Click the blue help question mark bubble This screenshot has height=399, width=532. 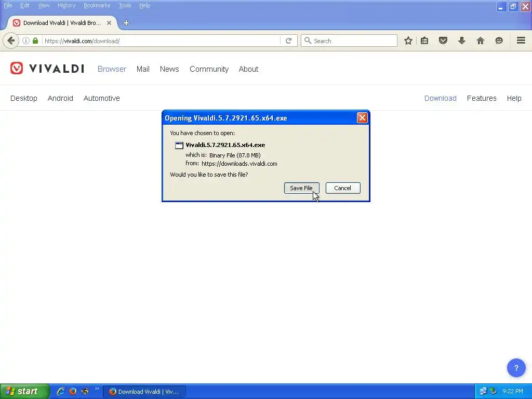(x=516, y=367)
